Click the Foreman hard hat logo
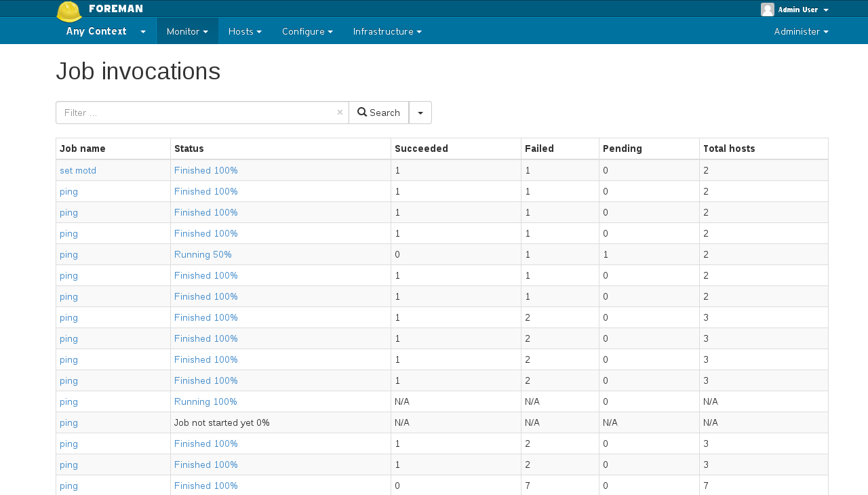This screenshot has height=495, width=868. tap(68, 11)
